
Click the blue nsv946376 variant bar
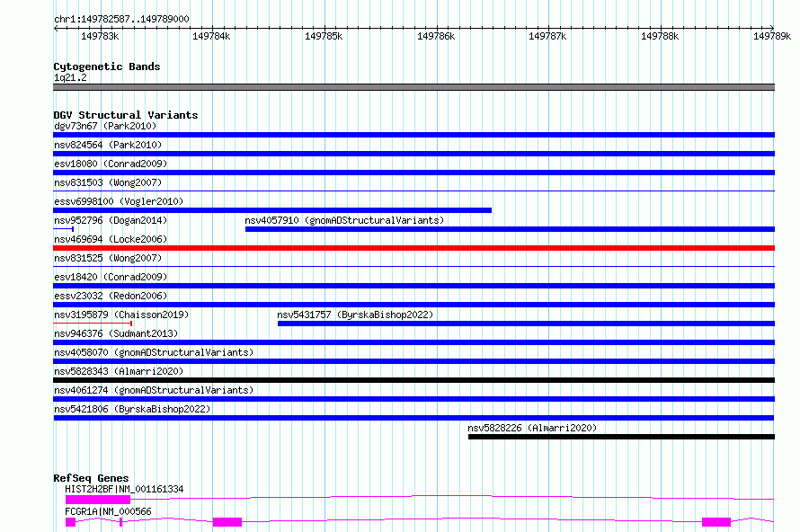point(413,342)
